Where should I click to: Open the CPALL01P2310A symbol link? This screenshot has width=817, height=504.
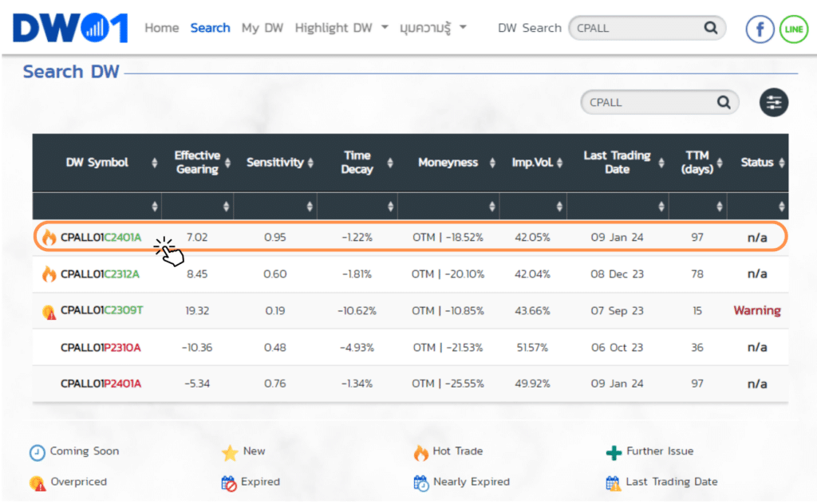click(101, 348)
